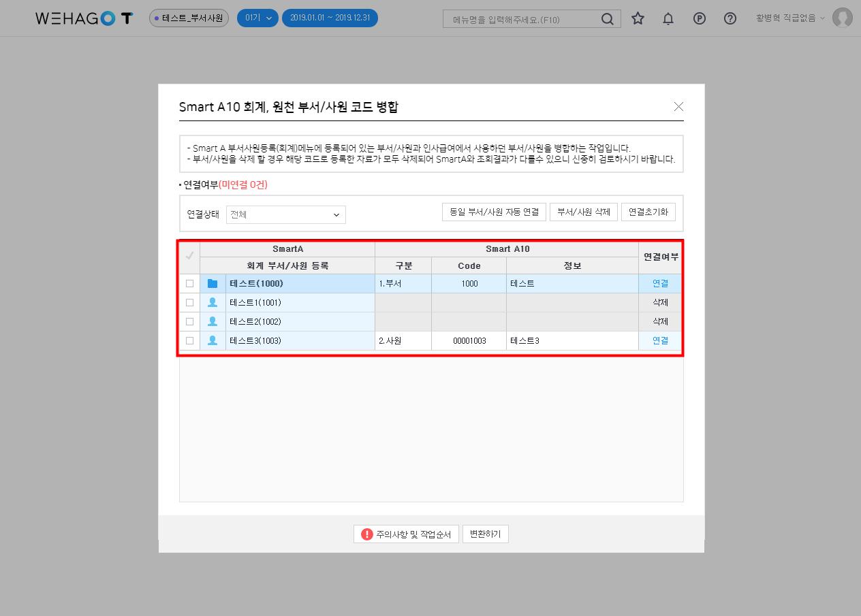The width and height of the screenshot is (861, 616).
Task: Click the user profile avatar
Action: coord(843,18)
